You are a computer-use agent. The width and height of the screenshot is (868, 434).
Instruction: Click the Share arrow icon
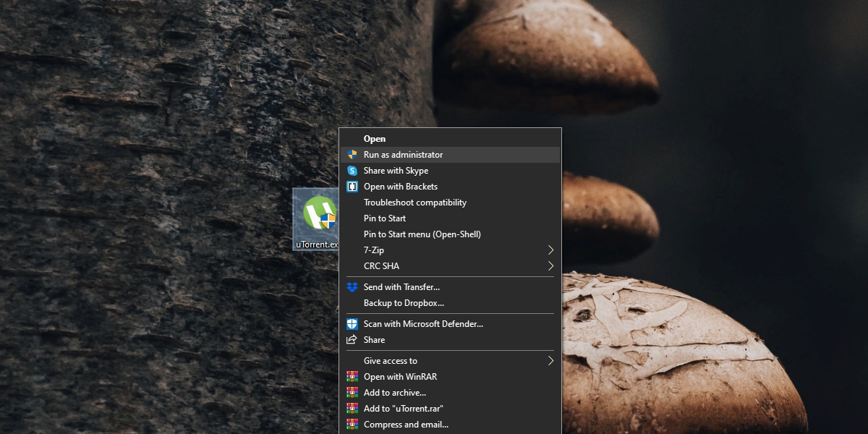click(352, 340)
